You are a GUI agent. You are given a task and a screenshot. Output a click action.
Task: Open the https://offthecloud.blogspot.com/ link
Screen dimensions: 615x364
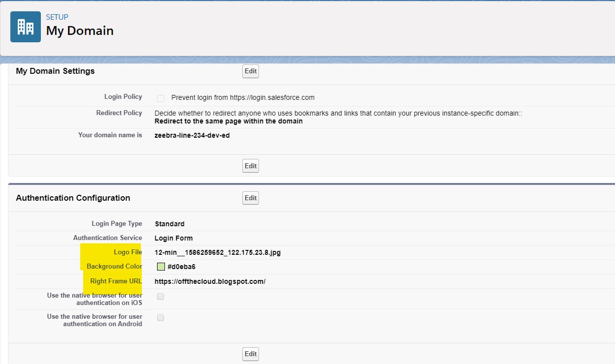[x=209, y=281]
